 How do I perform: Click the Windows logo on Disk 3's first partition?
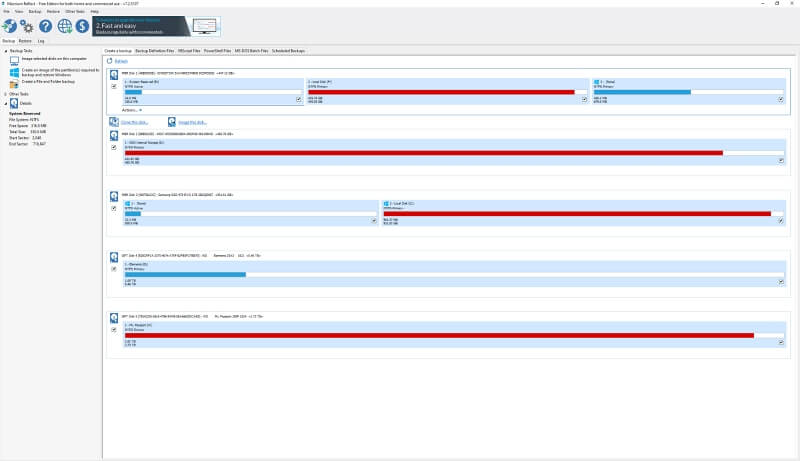coord(128,203)
